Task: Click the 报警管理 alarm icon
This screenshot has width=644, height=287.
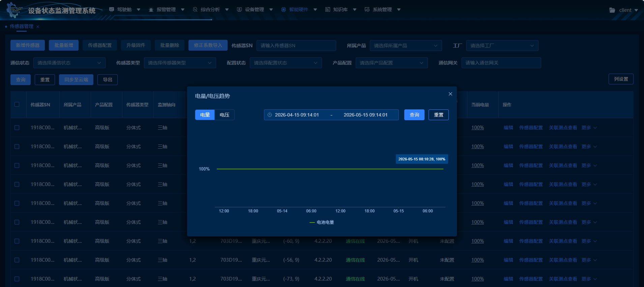Action: point(151,9)
